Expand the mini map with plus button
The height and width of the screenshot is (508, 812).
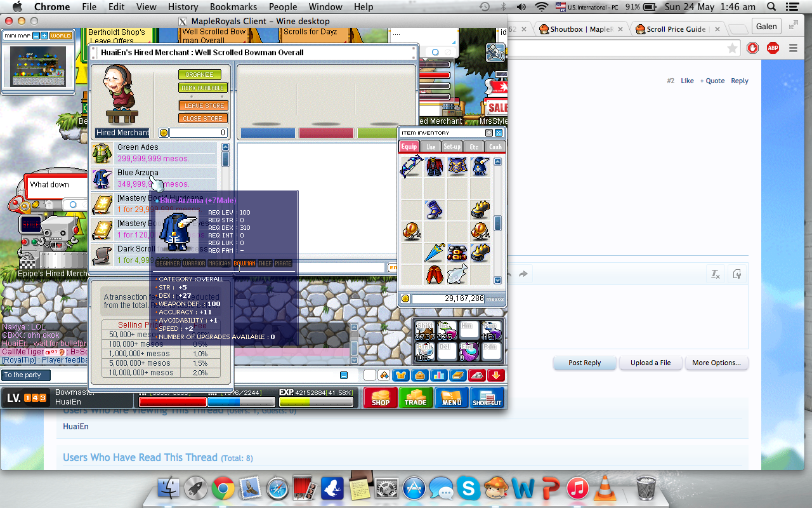click(44, 36)
